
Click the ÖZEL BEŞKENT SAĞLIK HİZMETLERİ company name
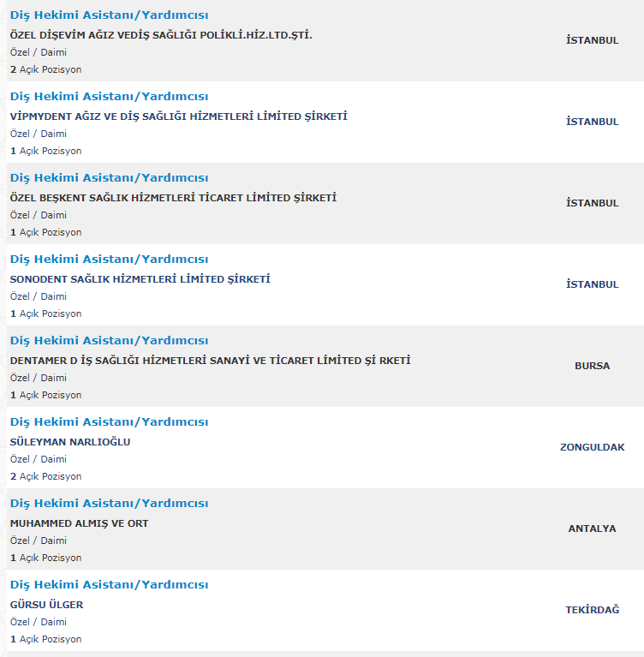click(x=173, y=198)
